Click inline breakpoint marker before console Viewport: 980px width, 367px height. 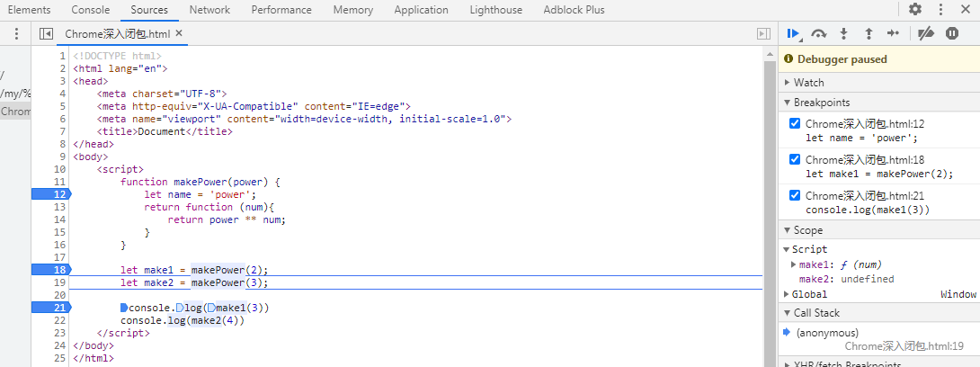pos(124,308)
